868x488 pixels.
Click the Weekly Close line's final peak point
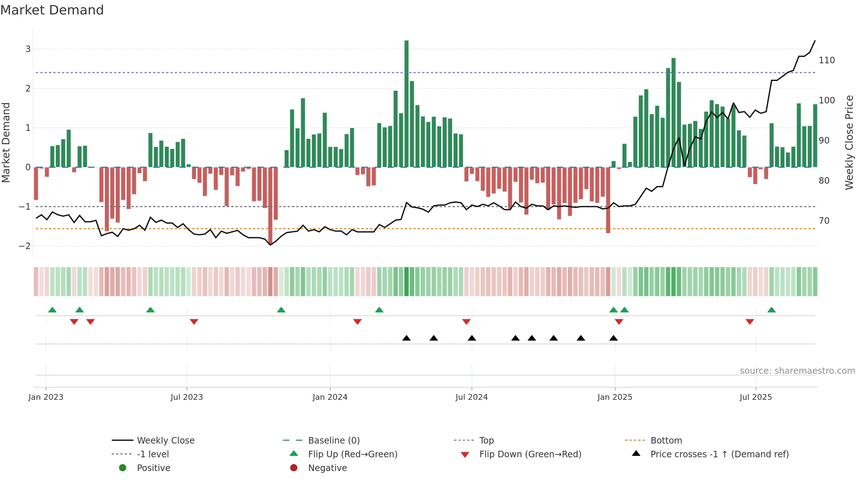(x=815, y=40)
